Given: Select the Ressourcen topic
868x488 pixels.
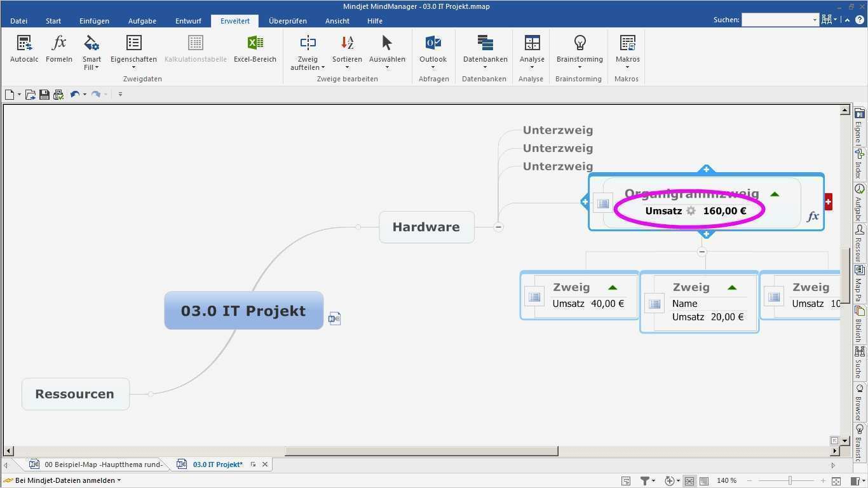Looking at the screenshot, I should [x=76, y=394].
